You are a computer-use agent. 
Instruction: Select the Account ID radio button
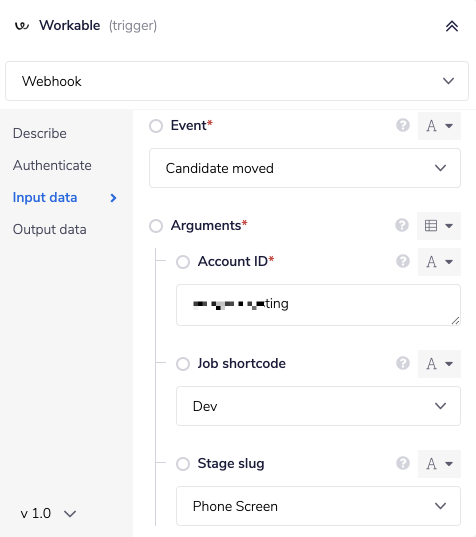(x=183, y=262)
